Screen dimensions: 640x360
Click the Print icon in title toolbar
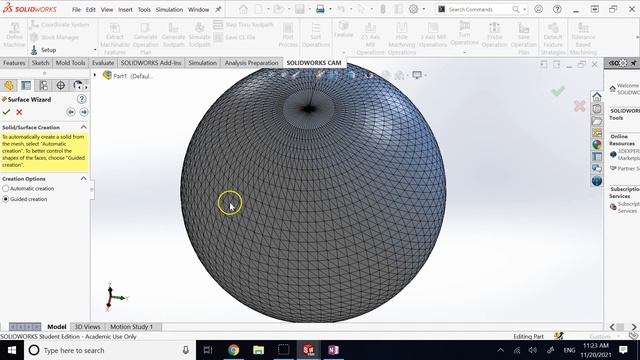pyautogui.click(x=320, y=9)
